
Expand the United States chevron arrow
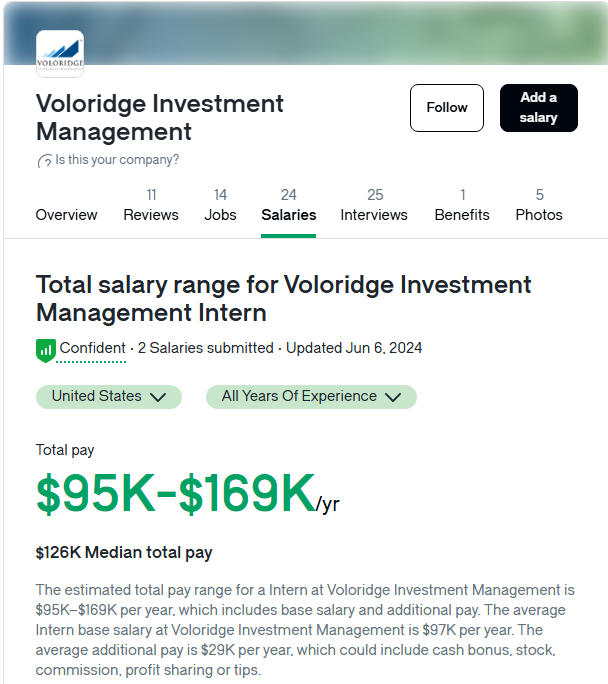pos(158,397)
